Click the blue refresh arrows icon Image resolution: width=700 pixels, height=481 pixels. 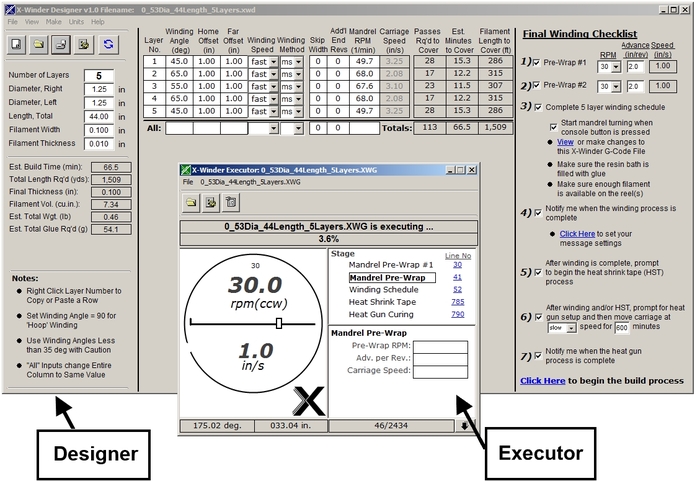click(x=108, y=44)
